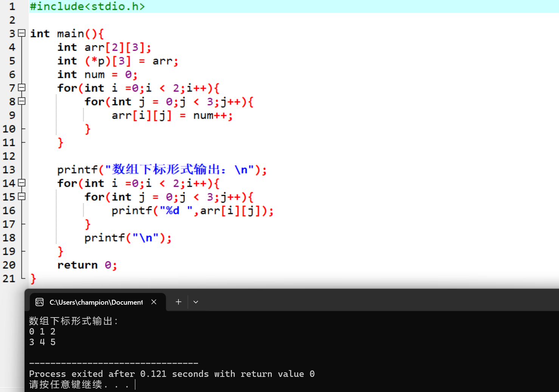
Task: Click the 'return 0;' statement
Action: point(87,265)
